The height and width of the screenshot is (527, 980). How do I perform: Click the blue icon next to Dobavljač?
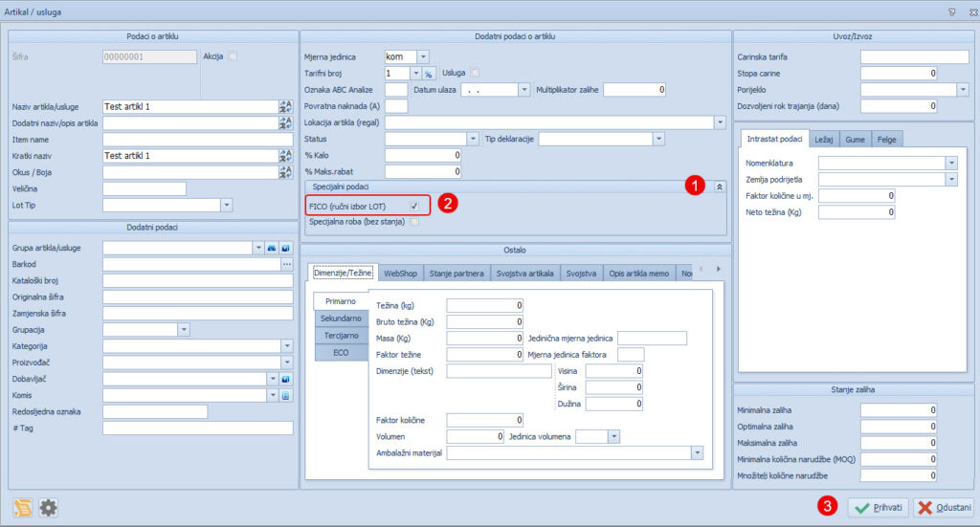tap(285, 379)
